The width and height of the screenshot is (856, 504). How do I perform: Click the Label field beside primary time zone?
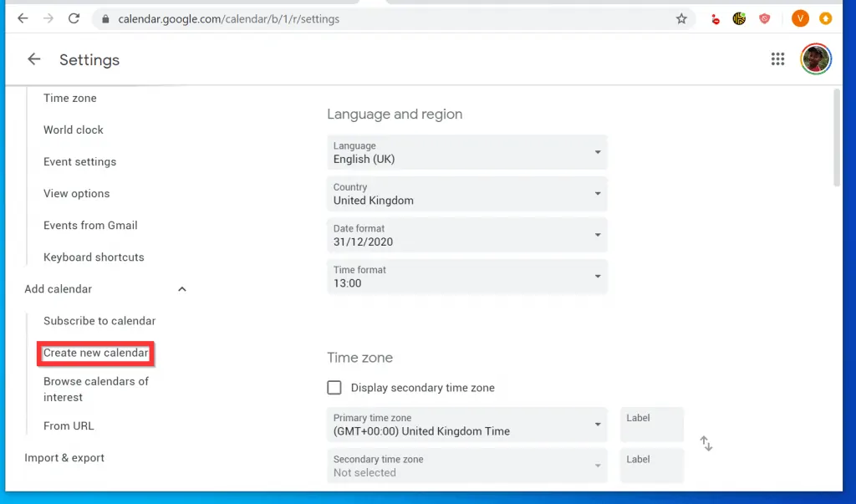[651, 425]
